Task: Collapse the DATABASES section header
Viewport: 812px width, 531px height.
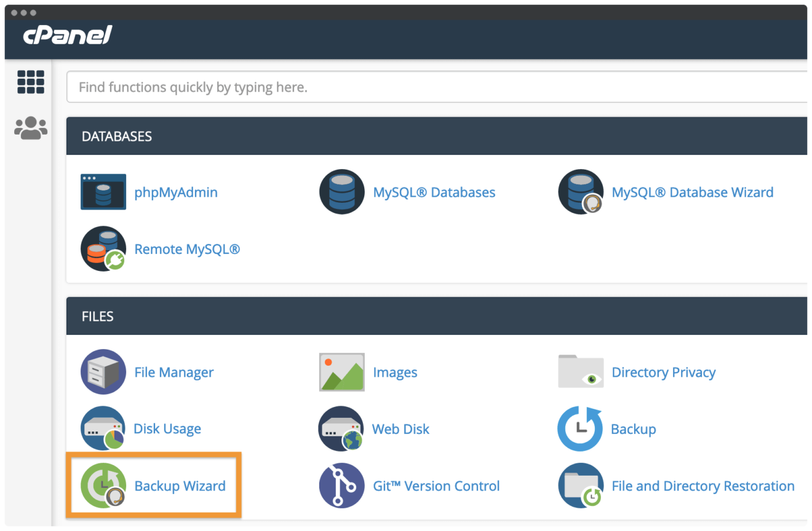Action: click(437, 136)
